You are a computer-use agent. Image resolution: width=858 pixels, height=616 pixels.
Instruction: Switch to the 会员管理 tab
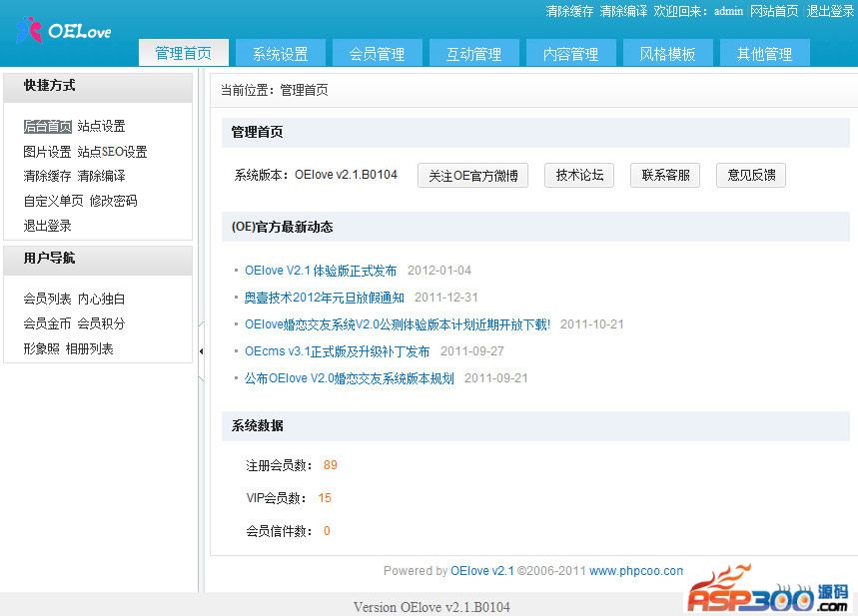[x=377, y=54]
